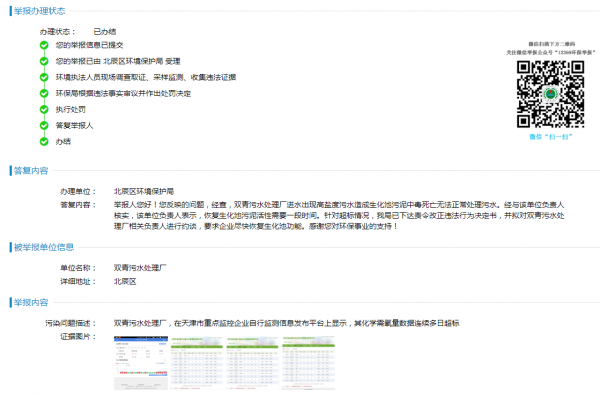Click the 答复内容 section header
Viewport: 600px width, 397px height.
click(x=31, y=171)
